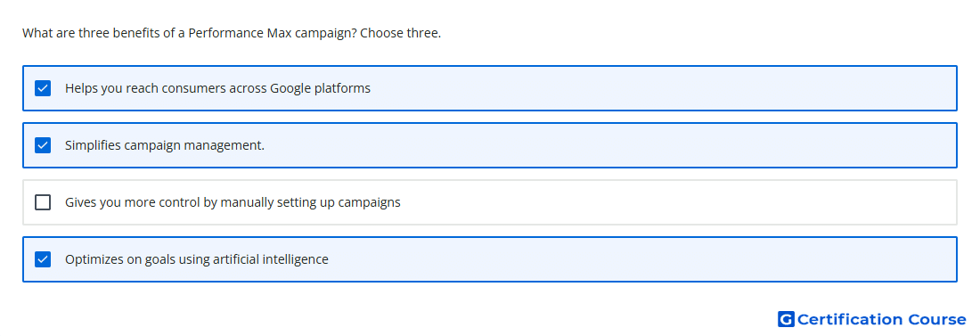Click the empty square icon beside Gives you more control
Screen dimensions: 980x336
click(x=43, y=202)
